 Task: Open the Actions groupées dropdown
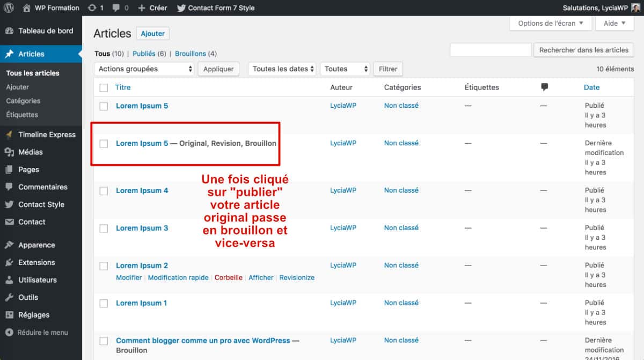[142, 69]
